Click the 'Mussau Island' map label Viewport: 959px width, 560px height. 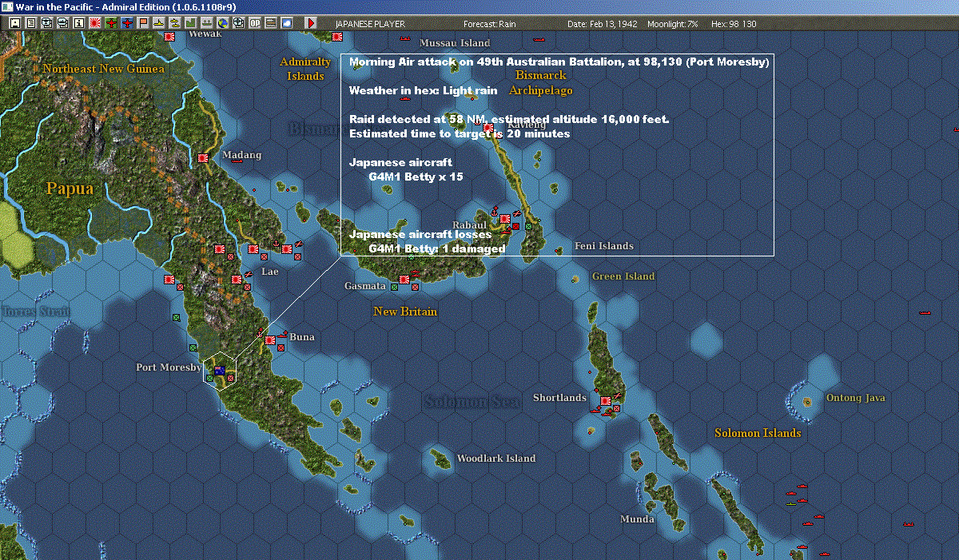pos(455,42)
